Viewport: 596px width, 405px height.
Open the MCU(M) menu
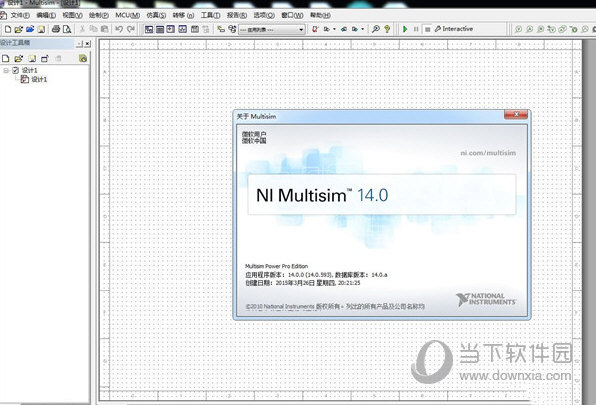[127, 15]
